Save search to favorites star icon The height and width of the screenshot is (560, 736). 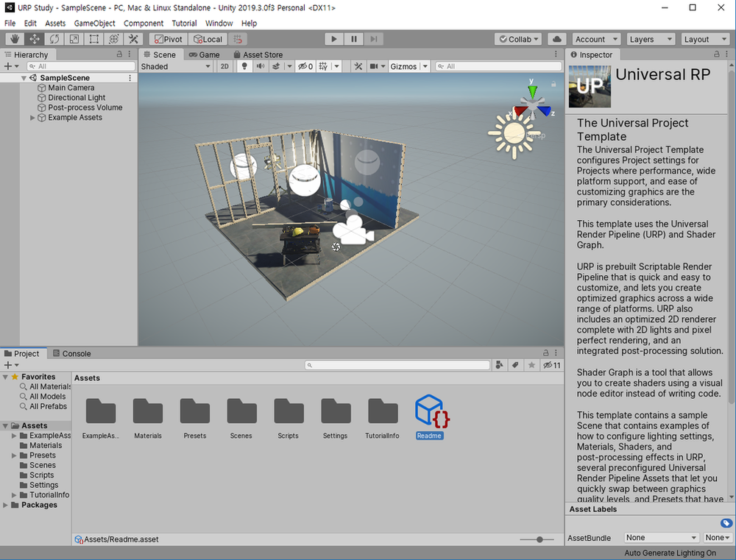[x=531, y=365]
